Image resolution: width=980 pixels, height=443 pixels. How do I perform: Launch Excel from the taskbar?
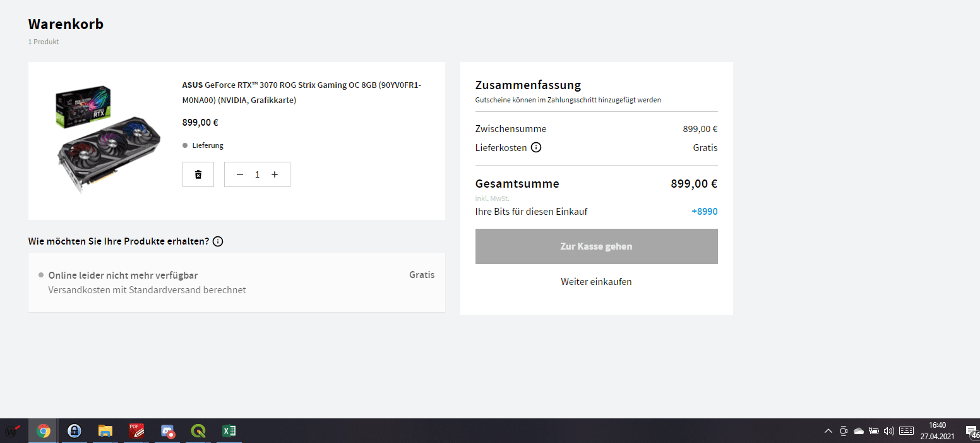click(229, 431)
